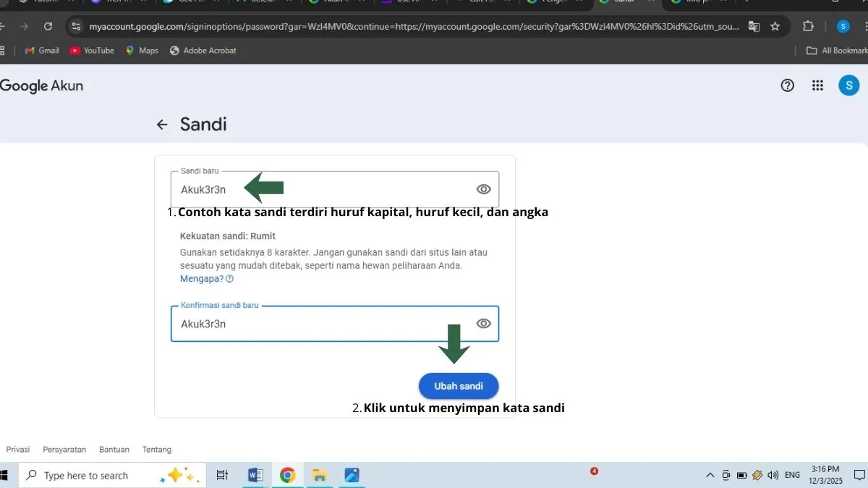
Task: Show the Konfirmasi sandi baru password
Action: click(x=483, y=323)
